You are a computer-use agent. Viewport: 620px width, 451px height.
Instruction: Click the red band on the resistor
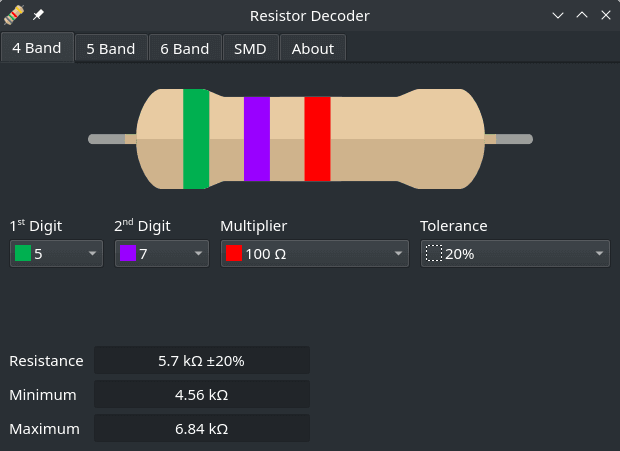pyautogui.click(x=317, y=139)
